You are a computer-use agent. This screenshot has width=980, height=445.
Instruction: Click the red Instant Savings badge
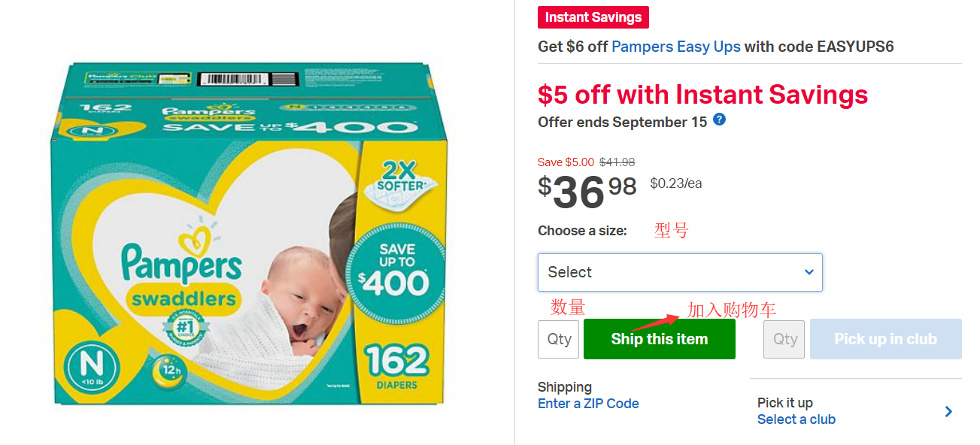593,17
